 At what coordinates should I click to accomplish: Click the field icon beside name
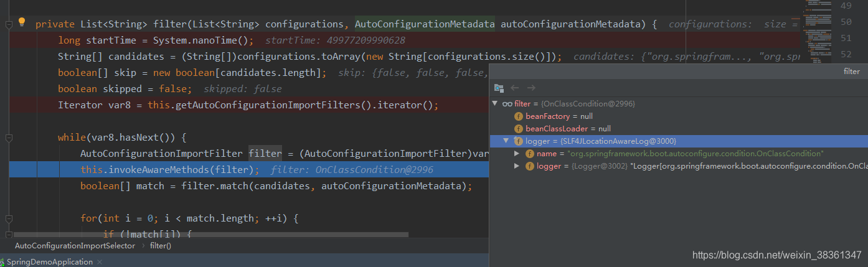click(529, 154)
